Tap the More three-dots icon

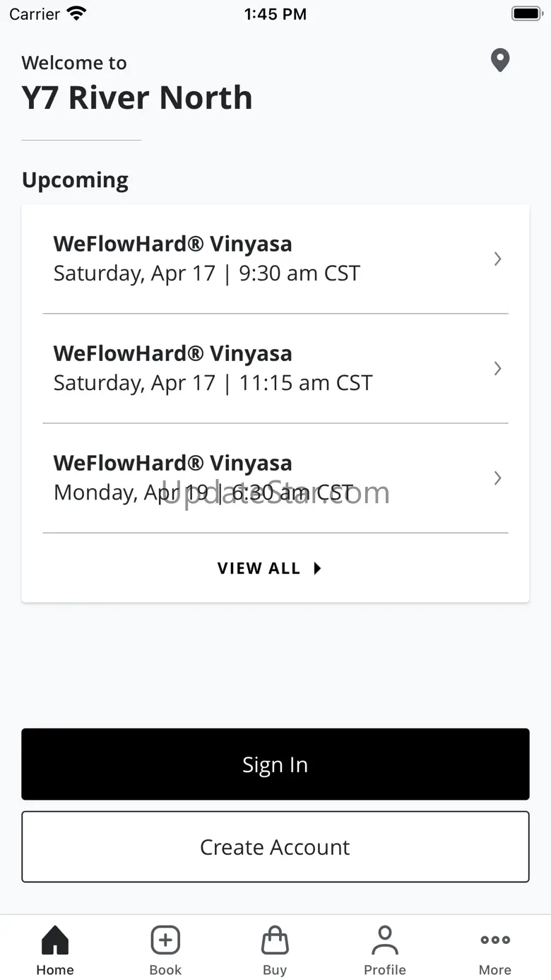click(495, 940)
